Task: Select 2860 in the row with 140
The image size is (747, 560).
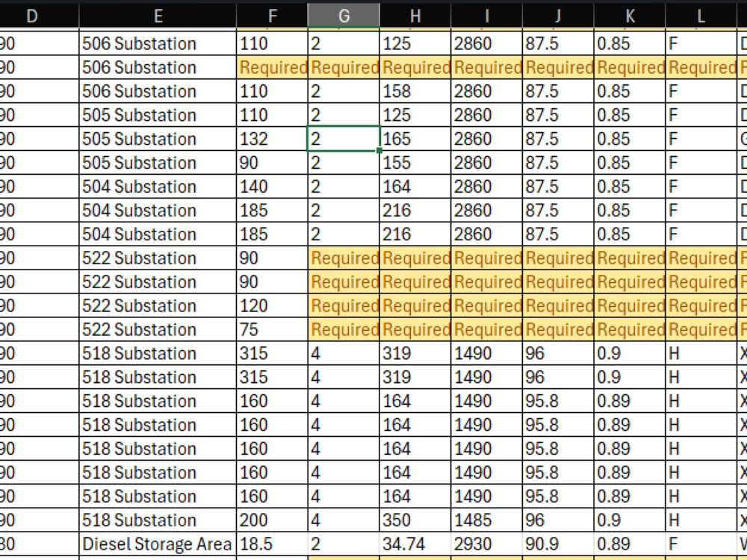Action: click(486, 186)
